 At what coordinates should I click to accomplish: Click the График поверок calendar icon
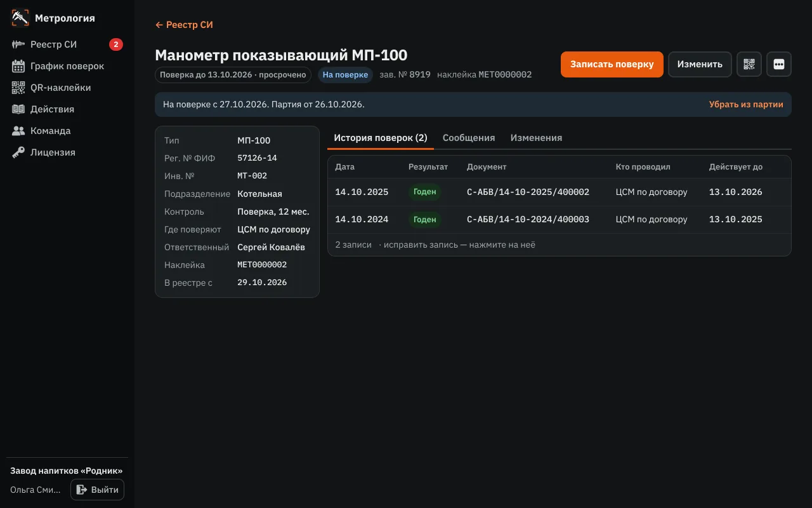18,66
